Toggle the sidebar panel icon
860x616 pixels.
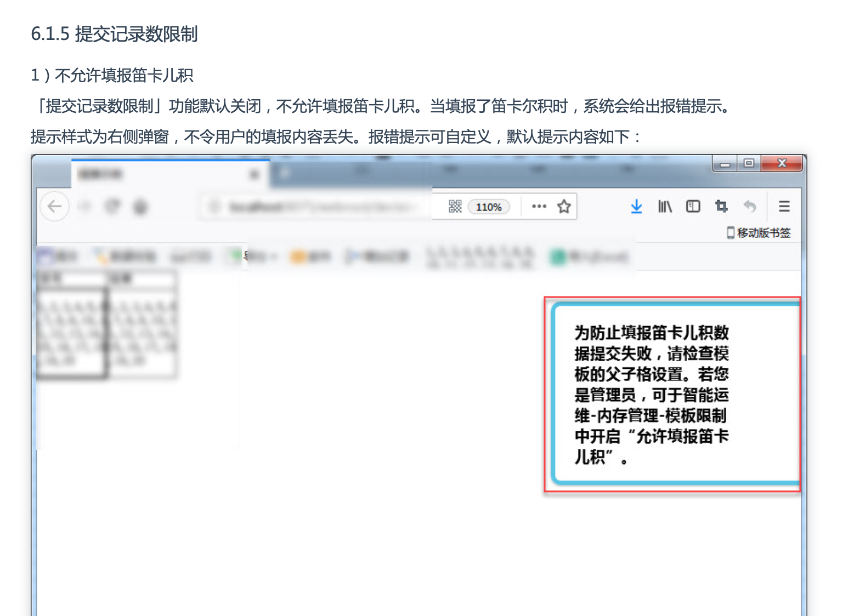tap(693, 207)
